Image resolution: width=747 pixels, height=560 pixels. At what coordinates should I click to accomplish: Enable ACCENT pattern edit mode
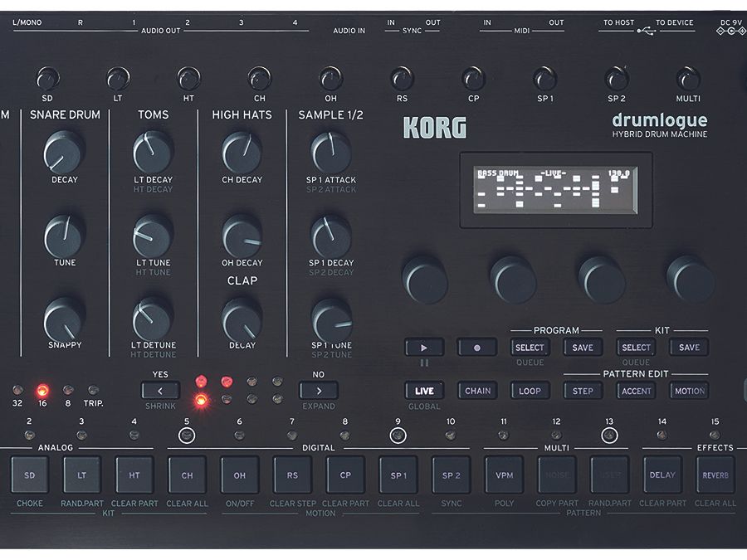coord(636,391)
